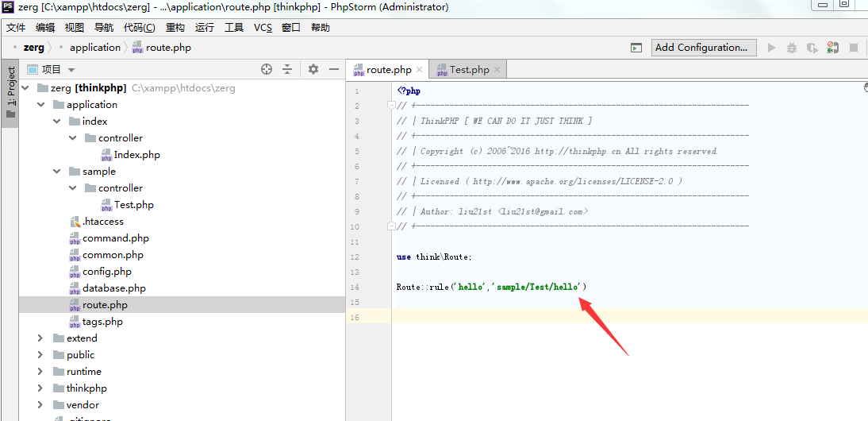The width and height of the screenshot is (868, 421).
Task: Click the Run with Coverage icon
Action: pyautogui.click(x=812, y=48)
